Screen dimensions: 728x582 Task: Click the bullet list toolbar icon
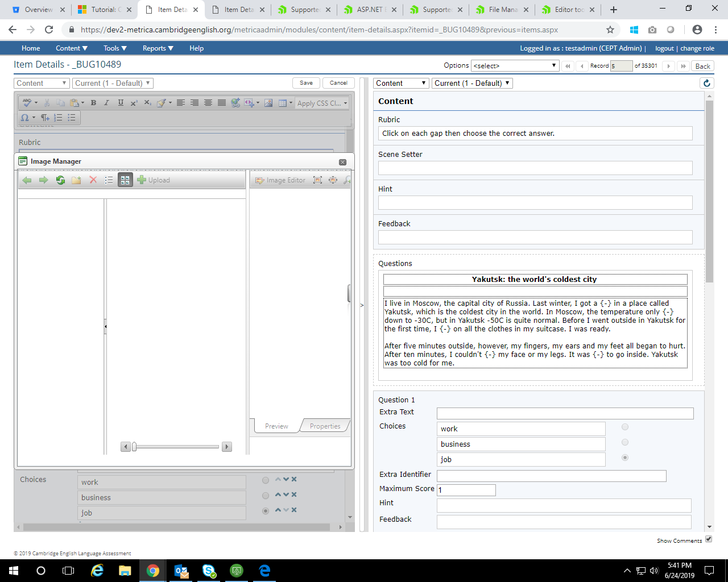pos(72,118)
